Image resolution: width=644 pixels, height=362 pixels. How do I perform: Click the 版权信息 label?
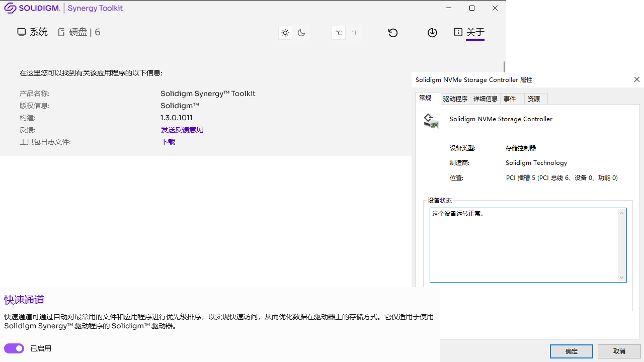[x=35, y=106]
